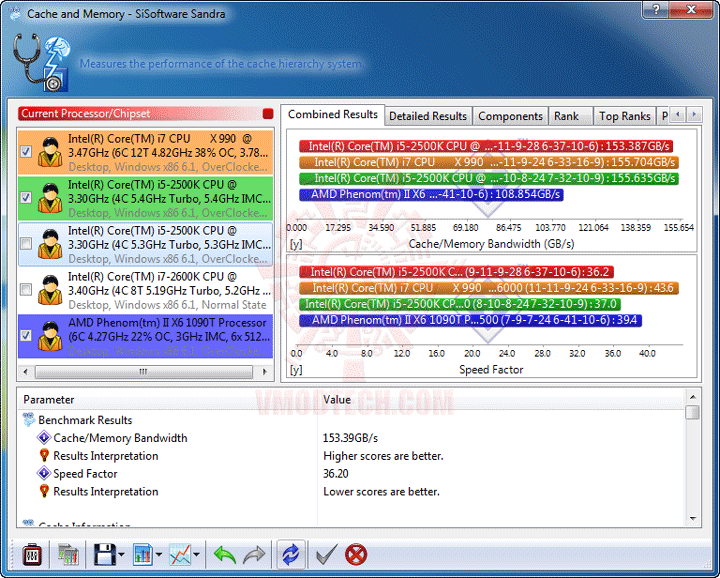The width and height of the screenshot is (720, 578).
Task: Click the red cancel X icon
Action: pyautogui.click(x=356, y=555)
